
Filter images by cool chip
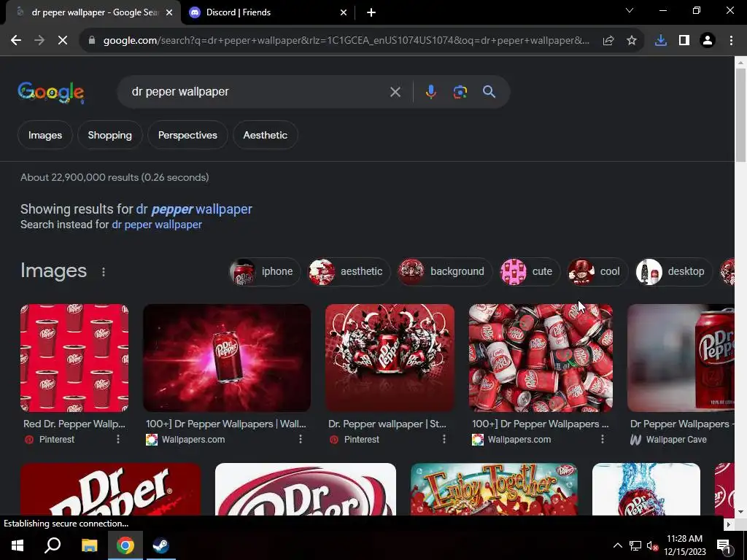point(597,271)
